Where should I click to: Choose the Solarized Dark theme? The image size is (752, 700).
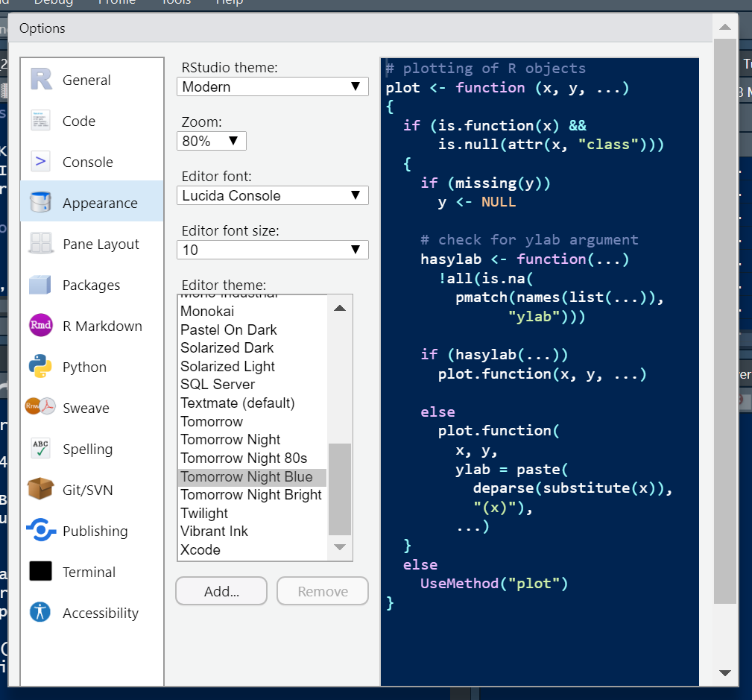(226, 347)
